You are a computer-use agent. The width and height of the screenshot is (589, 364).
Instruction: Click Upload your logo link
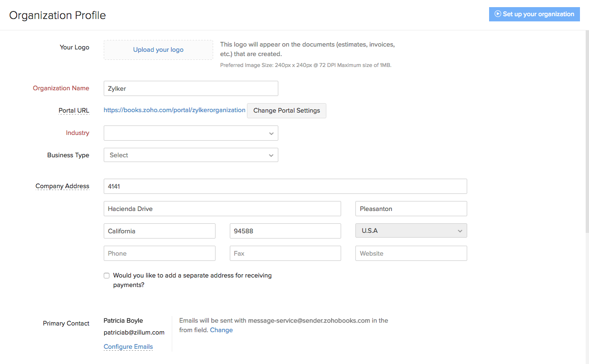coord(158,50)
